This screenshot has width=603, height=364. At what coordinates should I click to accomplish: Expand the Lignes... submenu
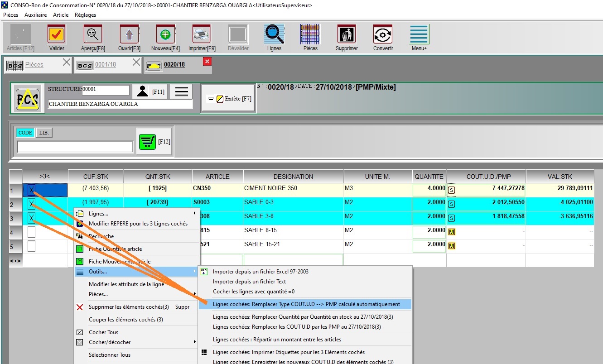click(136, 213)
